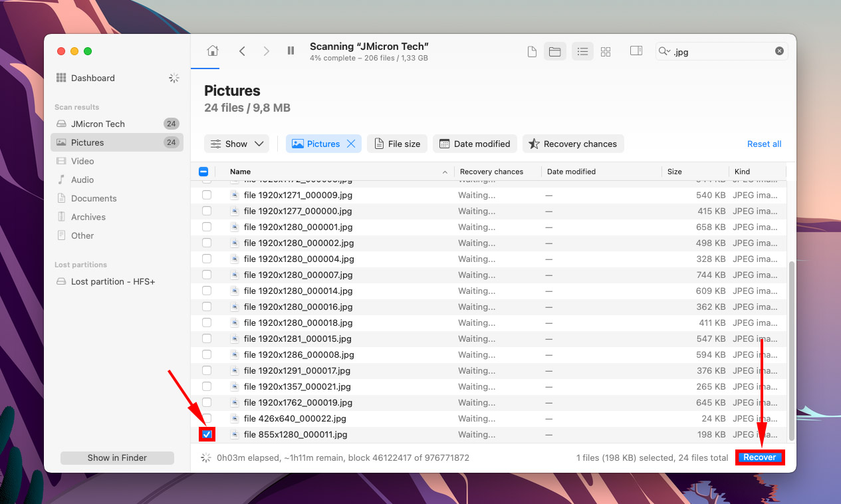841x504 pixels.
Task: Toggle the select-all header checkbox
Action: coord(204,172)
